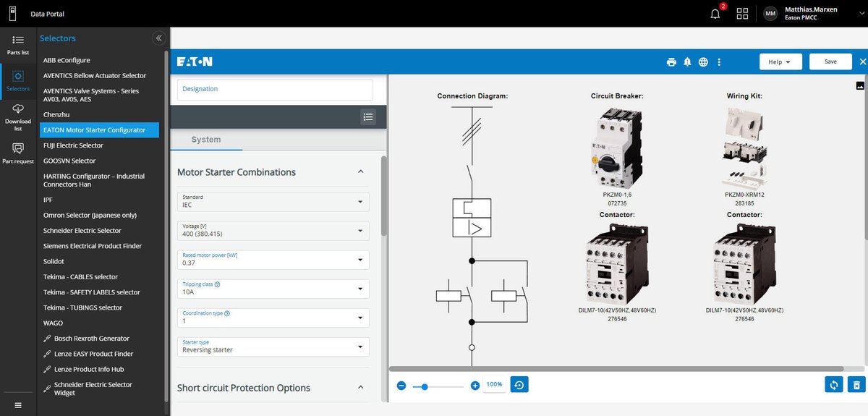Click the refresh configuration icon
Image resolution: width=868 pixels, height=416 pixels.
tap(834, 386)
